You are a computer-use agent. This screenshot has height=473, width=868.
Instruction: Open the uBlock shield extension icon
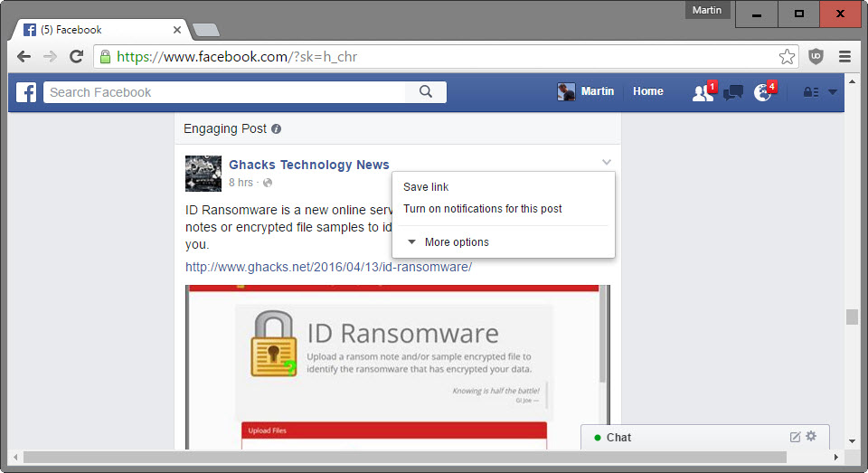tap(816, 56)
